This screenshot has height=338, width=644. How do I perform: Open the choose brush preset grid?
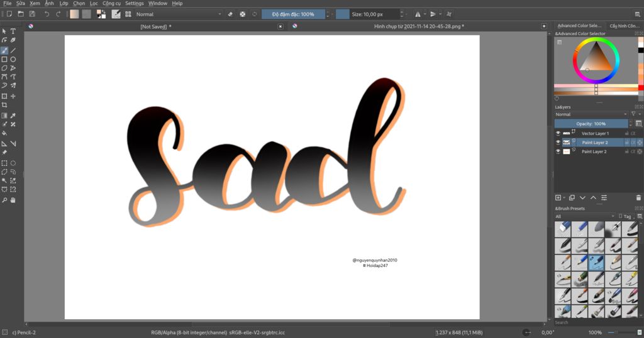coord(128,14)
